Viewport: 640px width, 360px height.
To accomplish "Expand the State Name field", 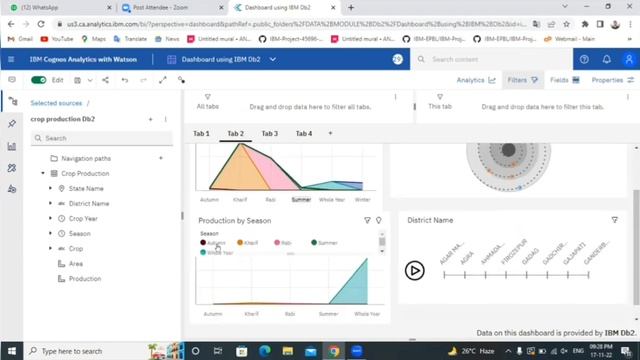I will coord(50,189).
